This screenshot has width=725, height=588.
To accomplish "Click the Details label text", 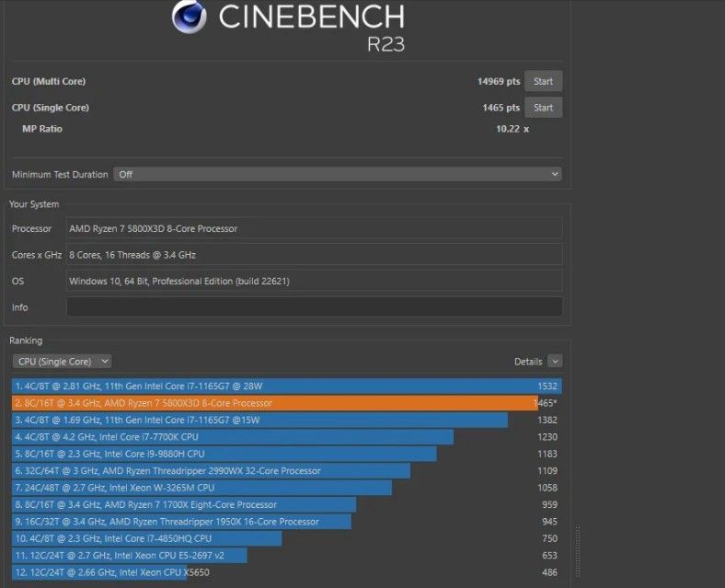I will click(528, 362).
